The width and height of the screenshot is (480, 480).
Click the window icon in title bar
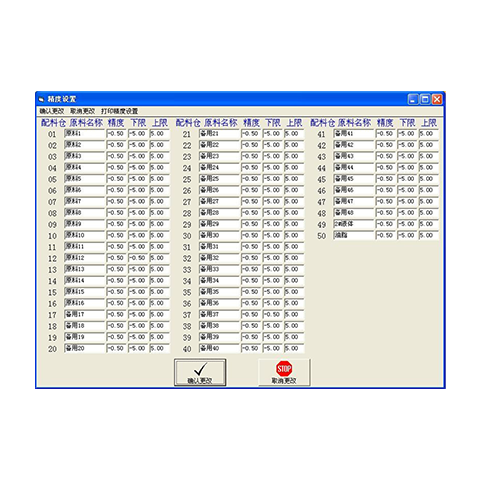point(42,99)
